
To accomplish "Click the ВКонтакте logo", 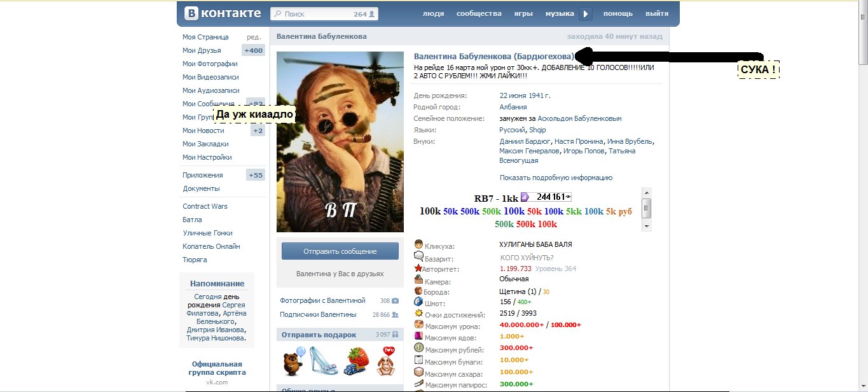I will (223, 13).
